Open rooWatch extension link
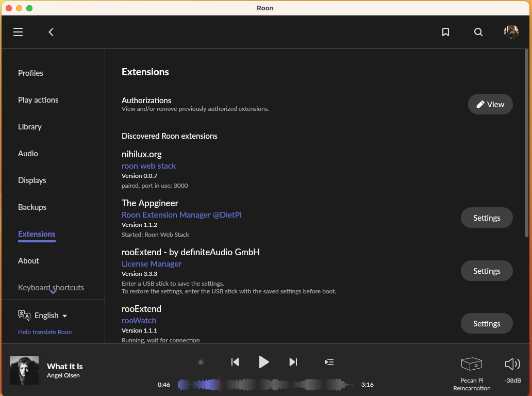Viewport: 532px width, 396px height. [x=139, y=320]
